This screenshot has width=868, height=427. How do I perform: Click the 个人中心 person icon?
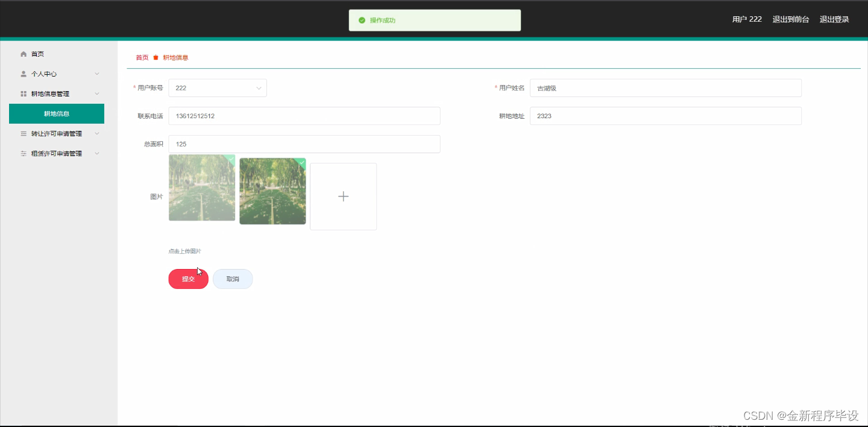24,73
